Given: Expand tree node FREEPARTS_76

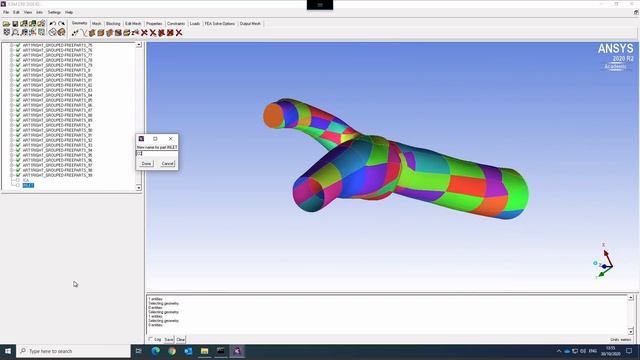Looking at the screenshot, I should [x=12, y=50].
